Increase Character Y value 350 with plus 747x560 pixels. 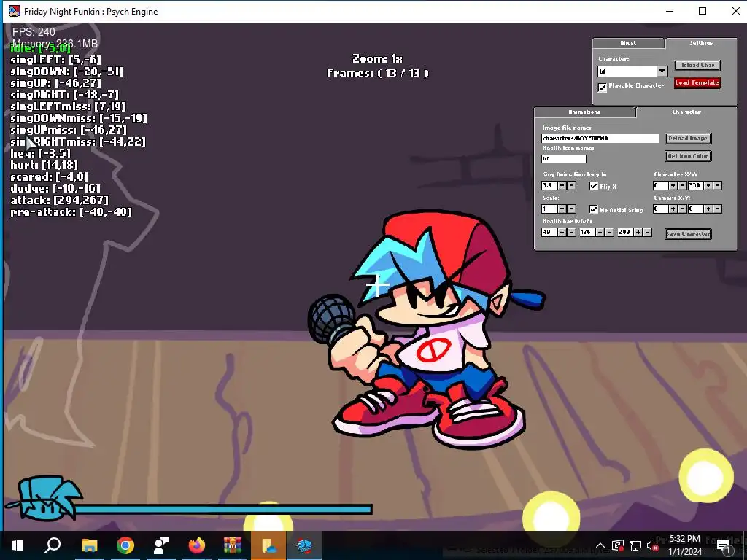(x=708, y=186)
